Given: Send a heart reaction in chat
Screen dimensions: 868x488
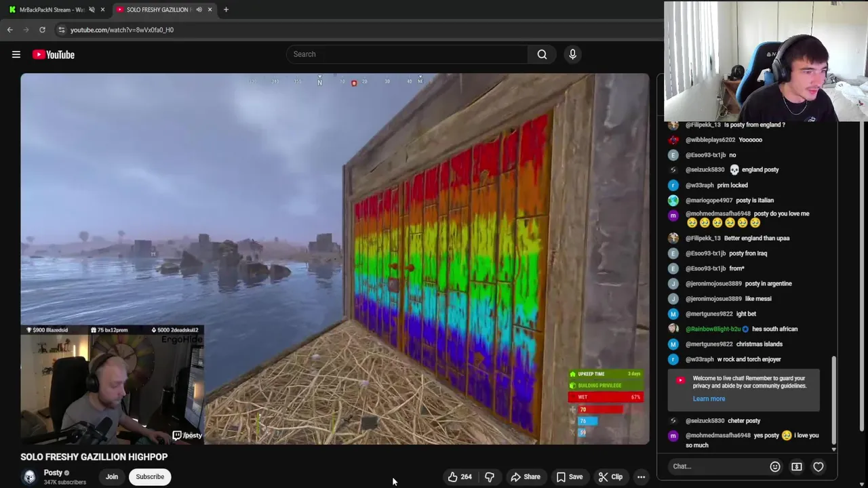Looking at the screenshot, I should (x=818, y=466).
